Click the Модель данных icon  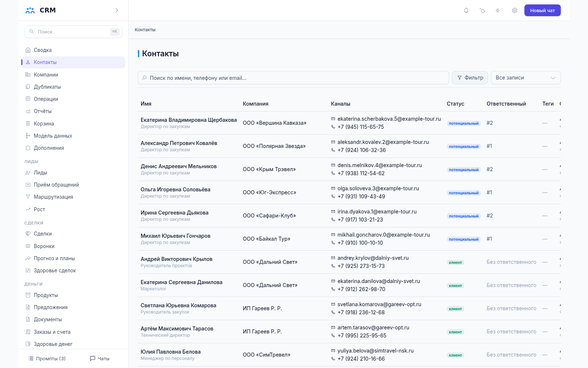28,136
